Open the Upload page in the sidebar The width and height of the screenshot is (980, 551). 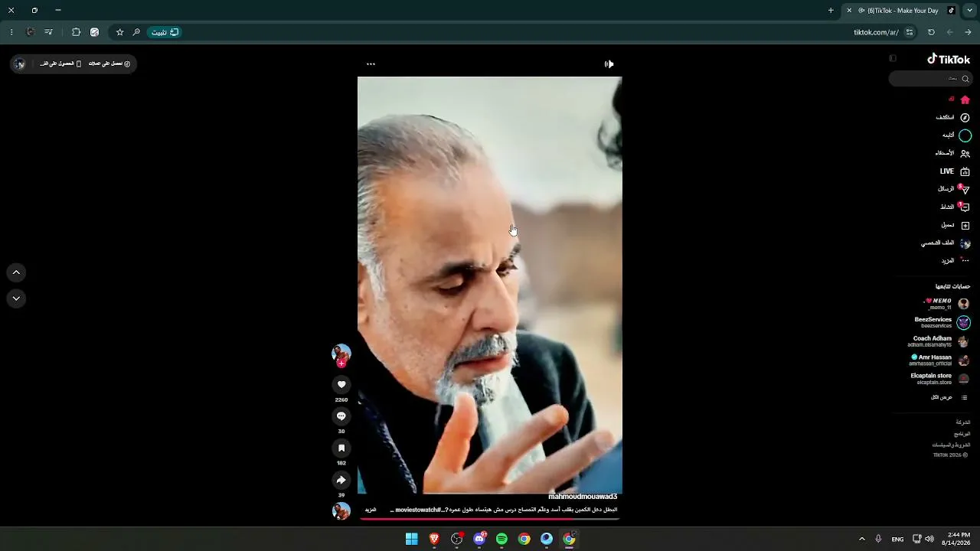[x=955, y=225]
